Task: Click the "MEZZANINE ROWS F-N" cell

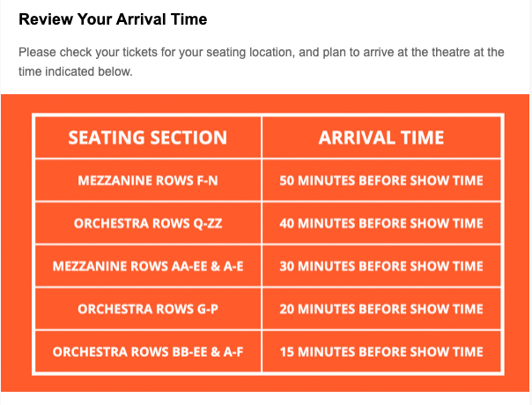Action: coord(148,181)
